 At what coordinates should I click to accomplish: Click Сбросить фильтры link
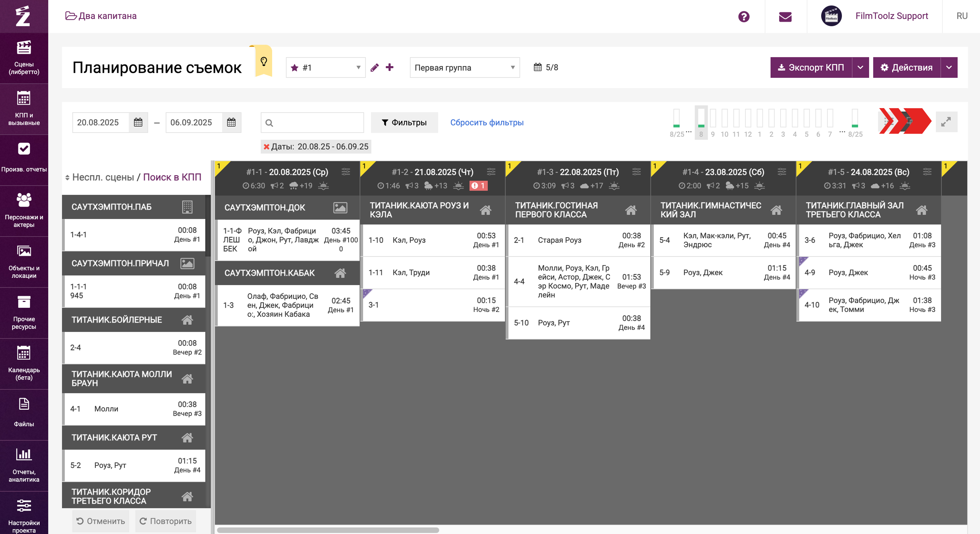(x=487, y=123)
